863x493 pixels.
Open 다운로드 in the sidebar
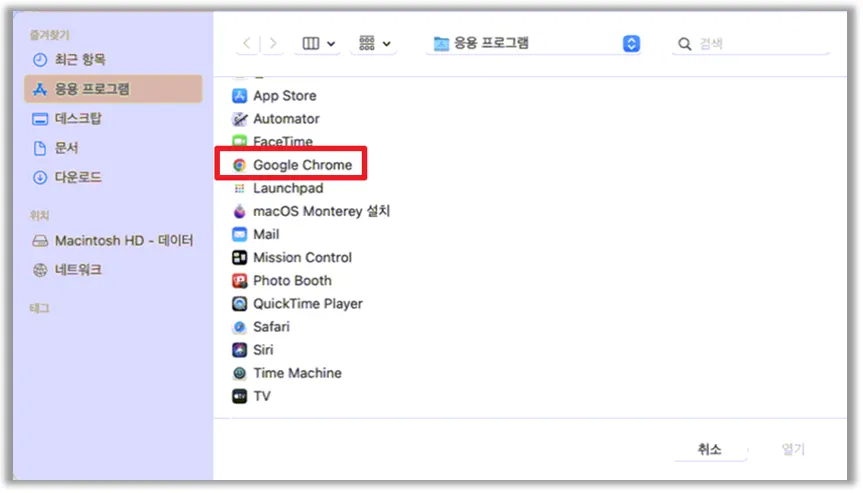(113, 177)
